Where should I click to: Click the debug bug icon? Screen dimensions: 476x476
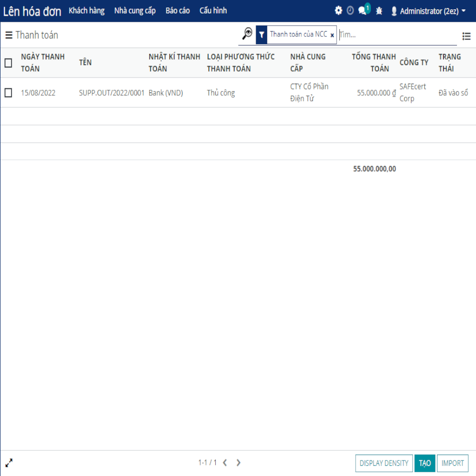point(379,11)
